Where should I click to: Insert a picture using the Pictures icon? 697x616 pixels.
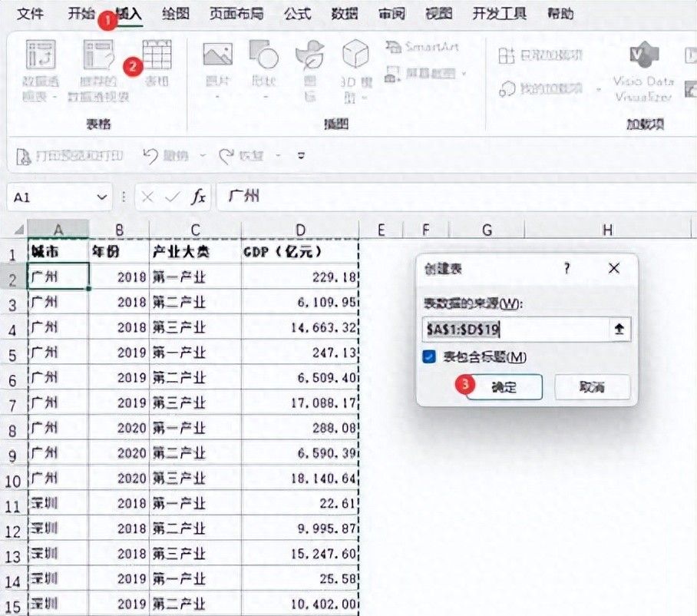(x=217, y=55)
